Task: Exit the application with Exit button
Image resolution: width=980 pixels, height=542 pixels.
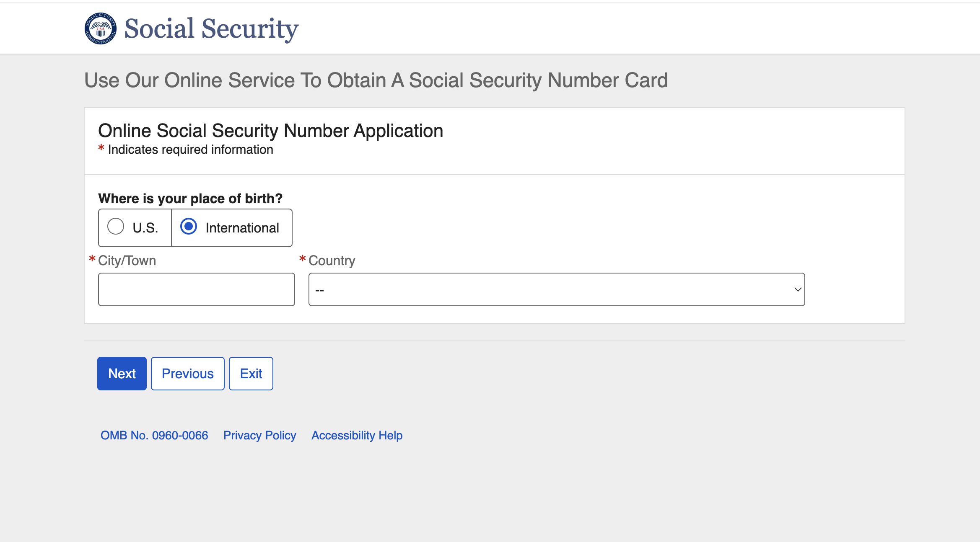Action: coord(251,374)
